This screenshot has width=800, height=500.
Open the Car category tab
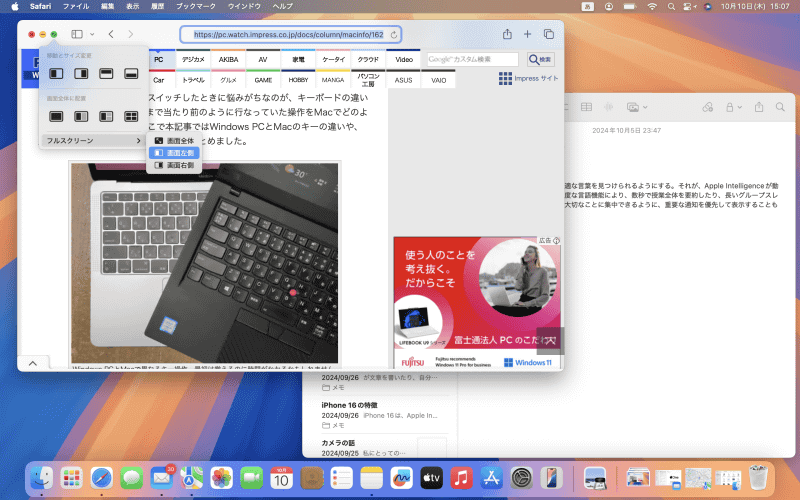(159, 80)
